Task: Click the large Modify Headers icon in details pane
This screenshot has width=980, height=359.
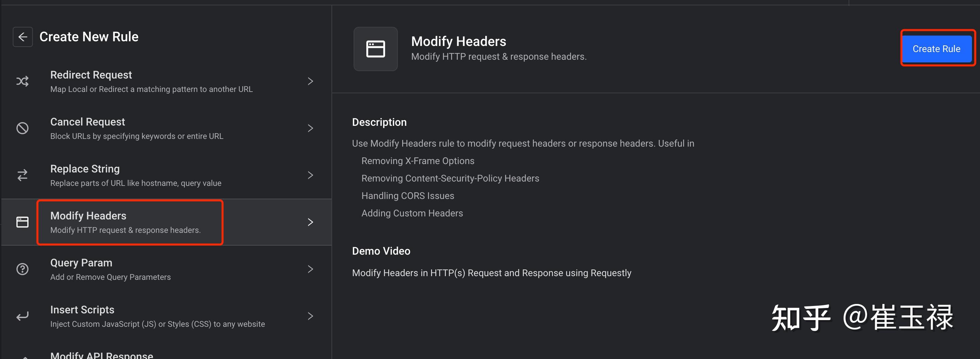Action: tap(375, 49)
